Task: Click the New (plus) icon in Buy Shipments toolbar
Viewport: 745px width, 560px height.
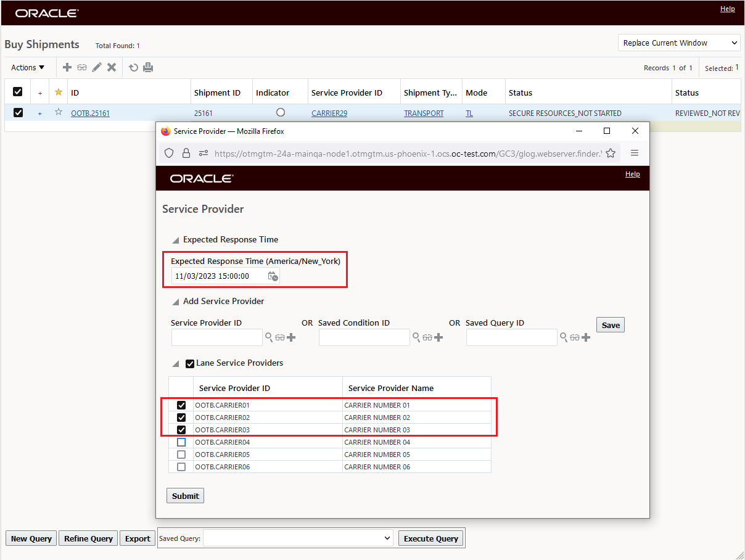Action: (x=67, y=67)
